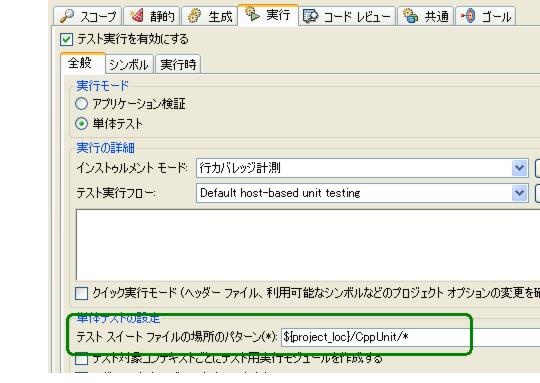
Task: Select the 実行 (Execution) tab
Action: 268,15
